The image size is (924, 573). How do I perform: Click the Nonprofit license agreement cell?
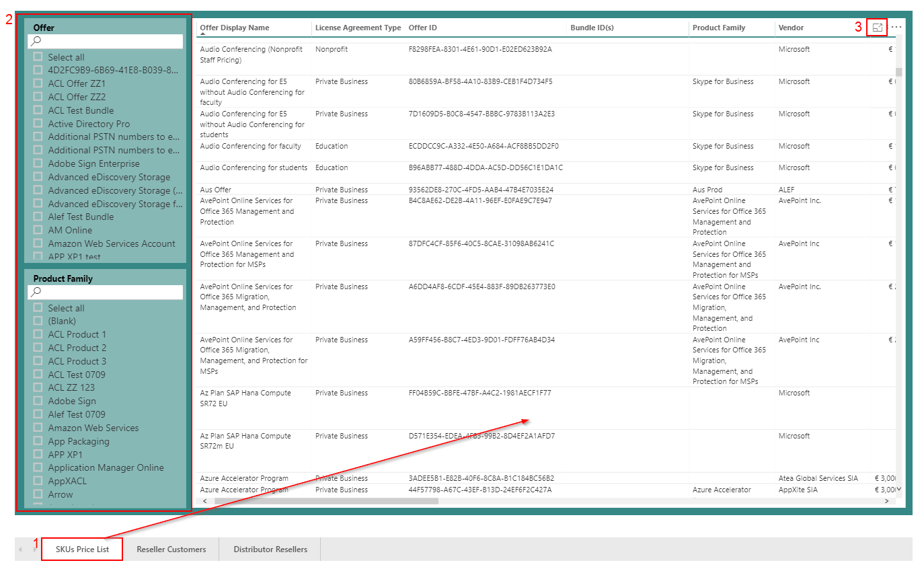pyautogui.click(x=332, y=49)
